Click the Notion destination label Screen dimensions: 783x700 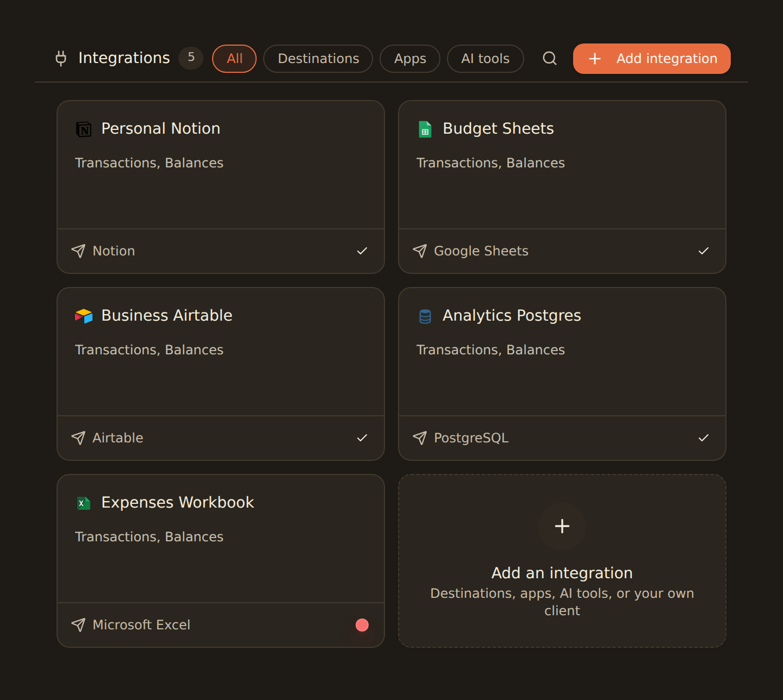pos(114,251)
